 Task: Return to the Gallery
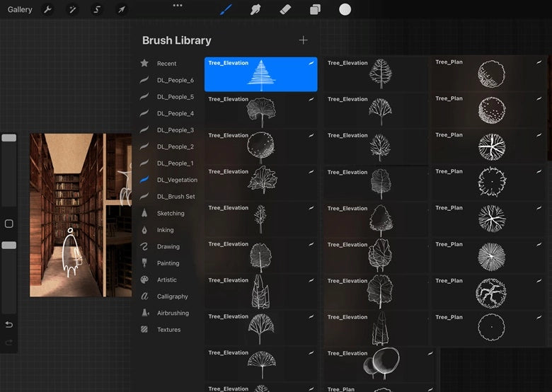tap(20, 10)
